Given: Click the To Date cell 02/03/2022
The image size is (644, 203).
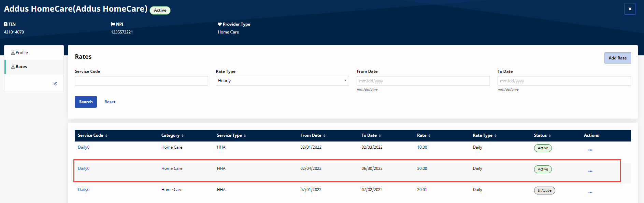Looking at the screenshot, I should point(372,147).
